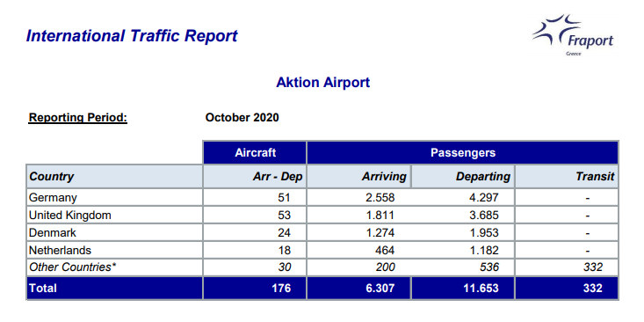This screenshot has width=644, height=322.
Task: Click Germany's arriving passengers value 2.558
Action: click(380, 198)
